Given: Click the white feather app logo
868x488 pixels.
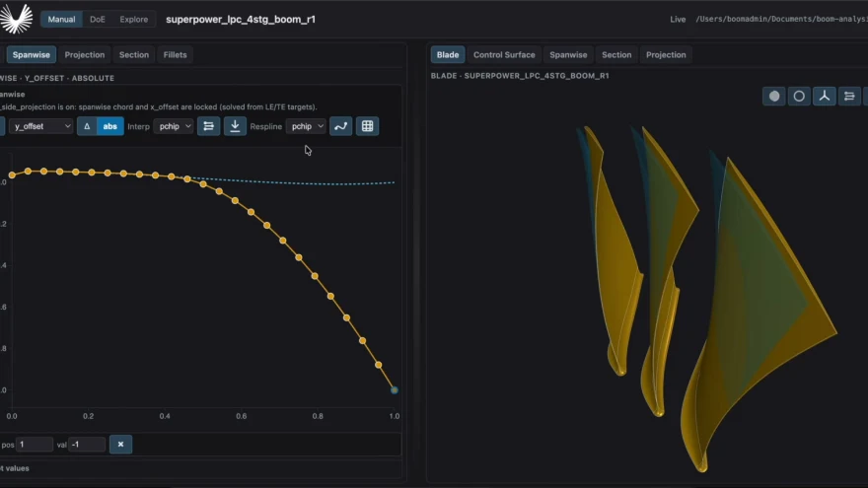Looking at the screenshot, I should 16,19.
